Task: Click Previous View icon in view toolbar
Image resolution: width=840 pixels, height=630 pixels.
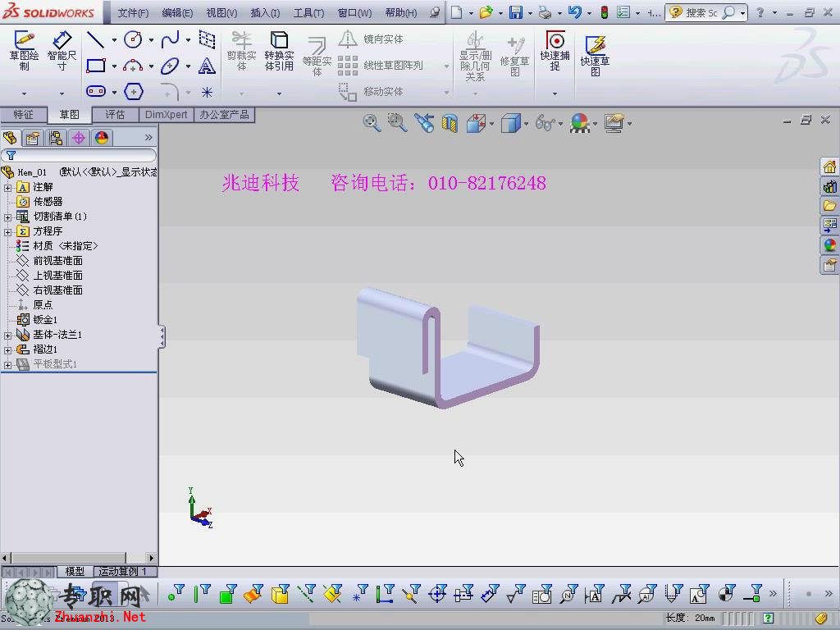Action: (x=424, y=123)
